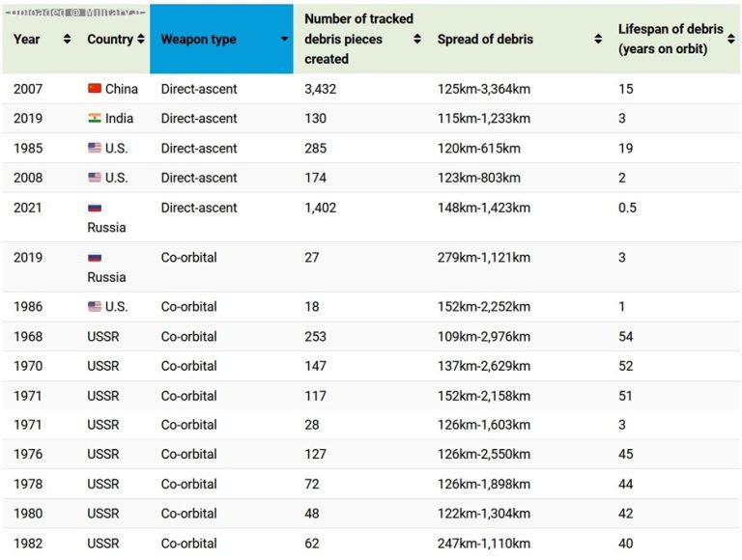Click Spread of debris sort arrows
This screenshot has width=742, height=560.
[x=598, y=39]
